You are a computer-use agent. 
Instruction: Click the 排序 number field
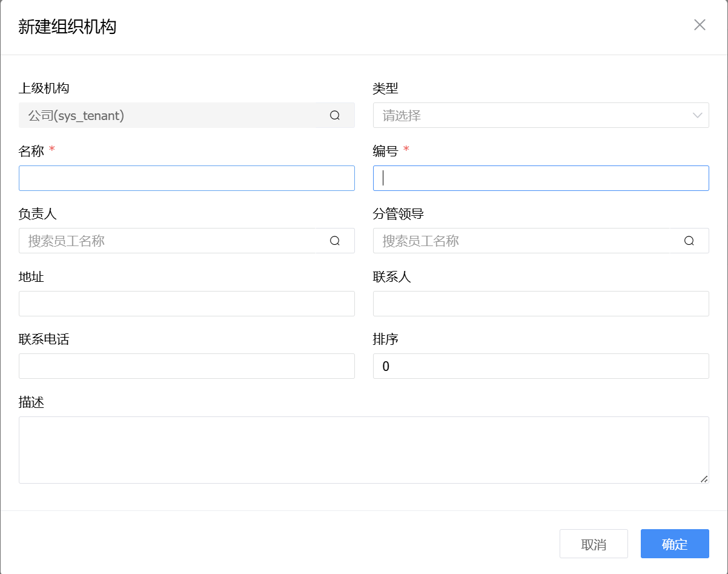(x=541, y=366)
